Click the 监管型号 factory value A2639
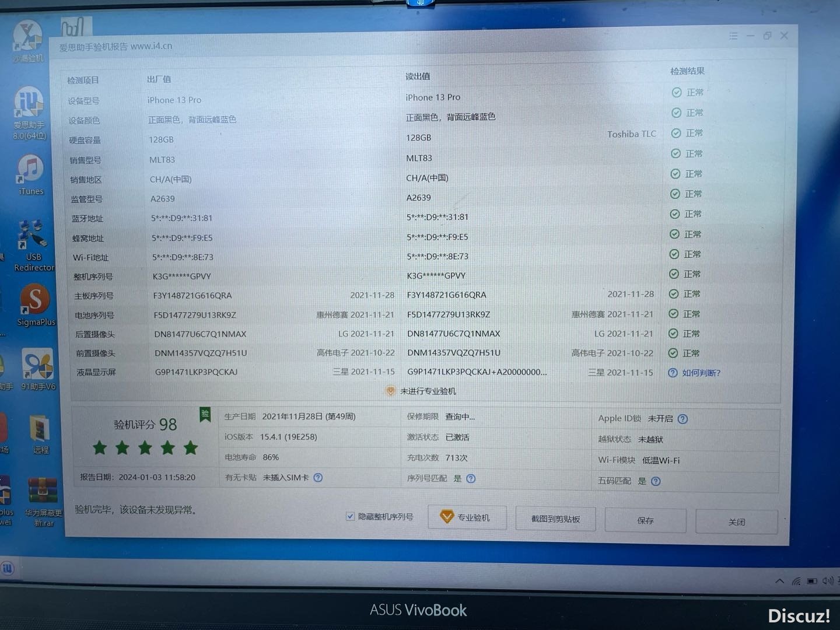The image size is (840, 630). tap(162, 199)
